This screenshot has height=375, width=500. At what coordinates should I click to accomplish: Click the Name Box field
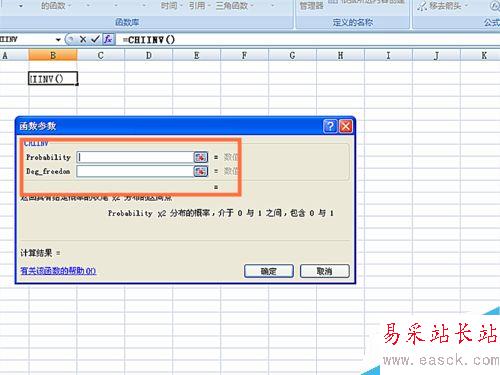[x=27, y=40]
